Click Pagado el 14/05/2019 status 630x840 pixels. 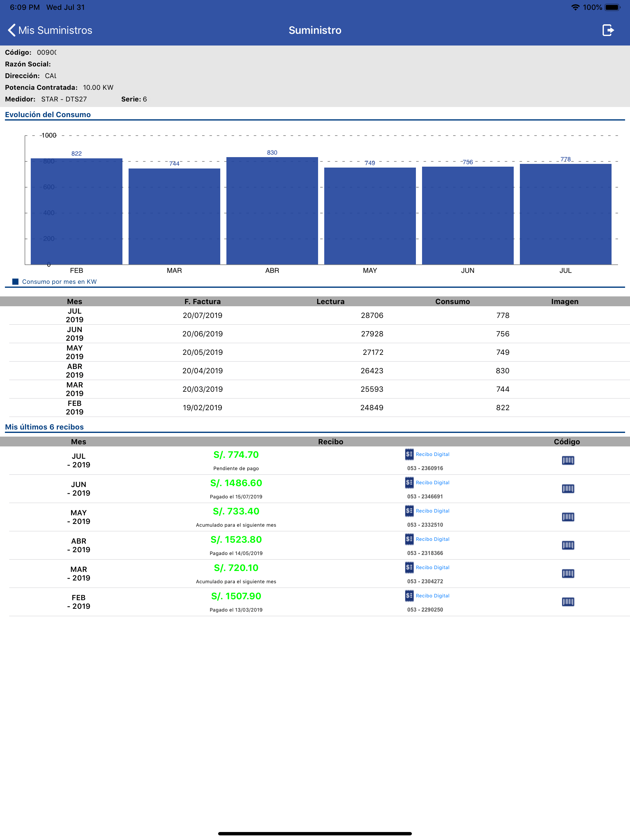click(x=236, y=553)
